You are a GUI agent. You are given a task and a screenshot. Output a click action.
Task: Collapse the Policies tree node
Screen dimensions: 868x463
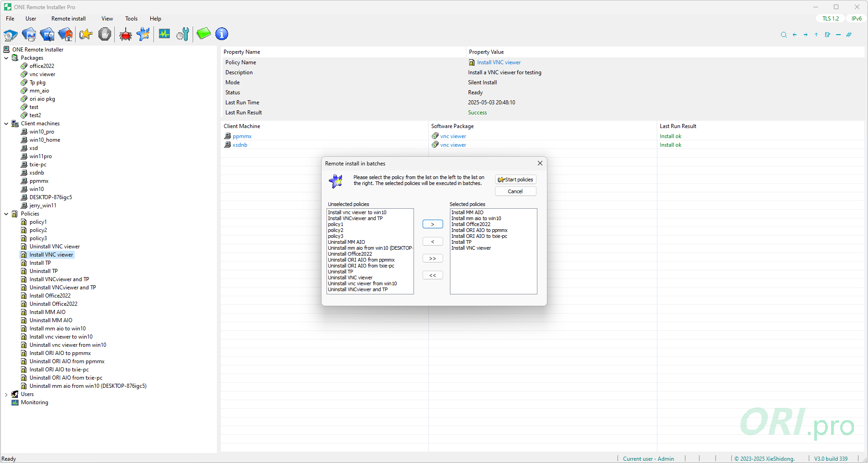click(6, 214)
